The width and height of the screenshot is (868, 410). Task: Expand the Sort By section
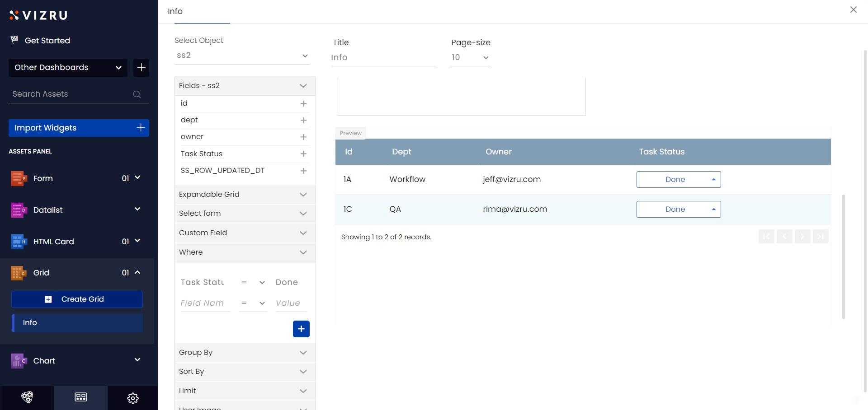click(x=245, y=371)
